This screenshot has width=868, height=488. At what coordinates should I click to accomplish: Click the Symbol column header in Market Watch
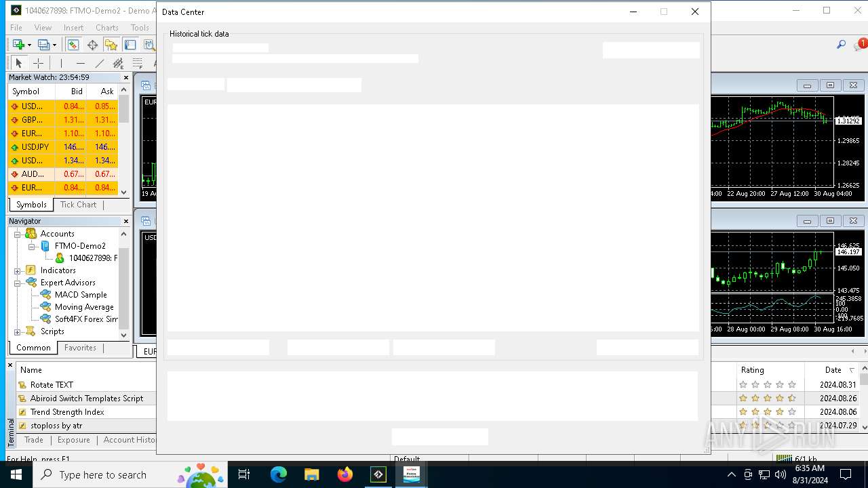tap(31, 91)
